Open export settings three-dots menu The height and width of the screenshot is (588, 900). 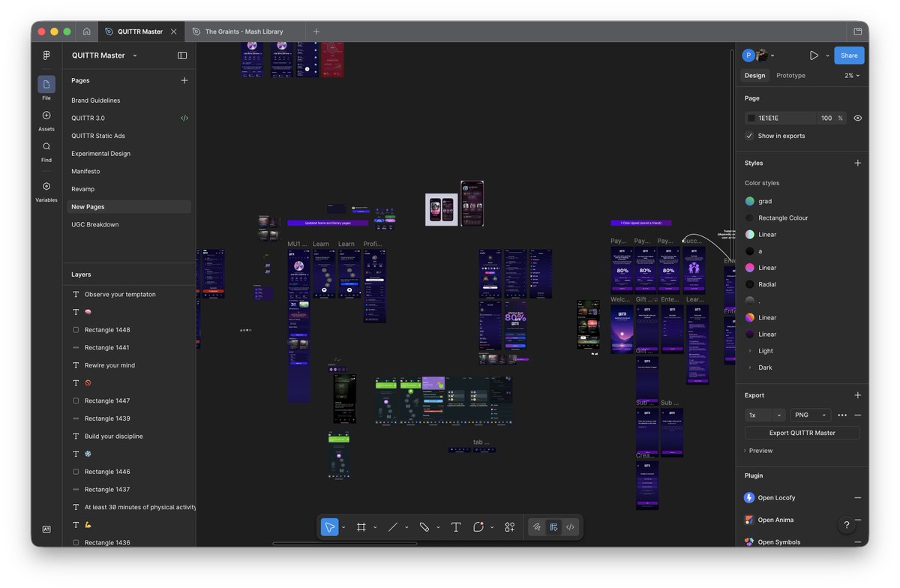tap(842, 415)
